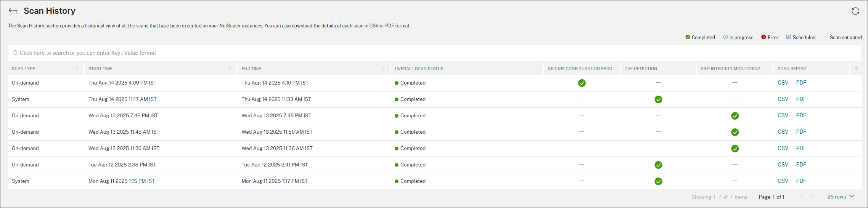This screenshot has width=868, height=208.
Task: Click CVE Detection column header
Action: [641, 69]
